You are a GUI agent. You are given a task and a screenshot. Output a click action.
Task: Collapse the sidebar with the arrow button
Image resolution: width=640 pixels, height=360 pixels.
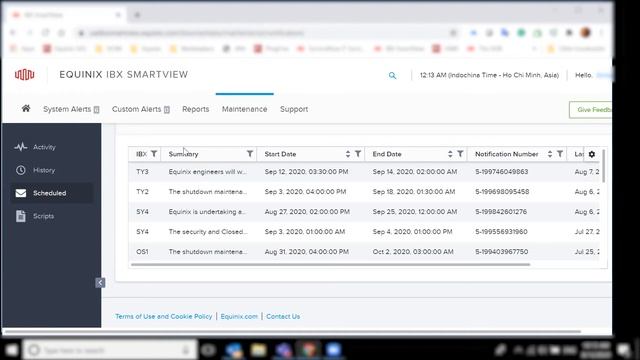point(100,282)
